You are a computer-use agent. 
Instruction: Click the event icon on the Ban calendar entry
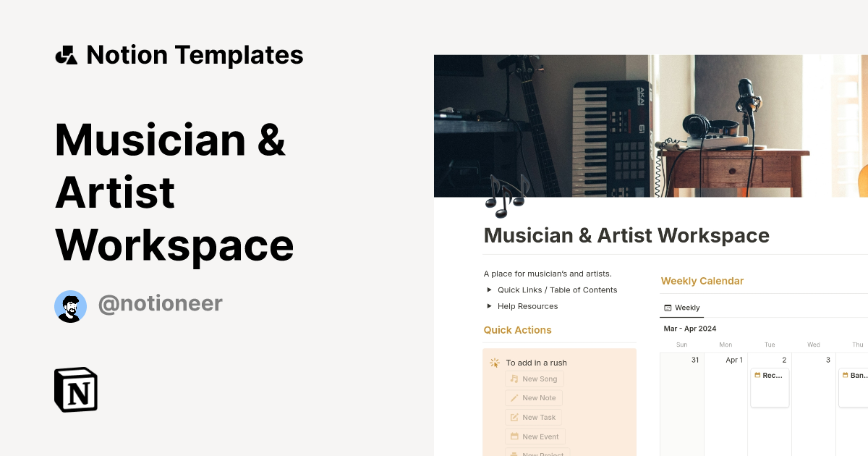click(846, 375)
